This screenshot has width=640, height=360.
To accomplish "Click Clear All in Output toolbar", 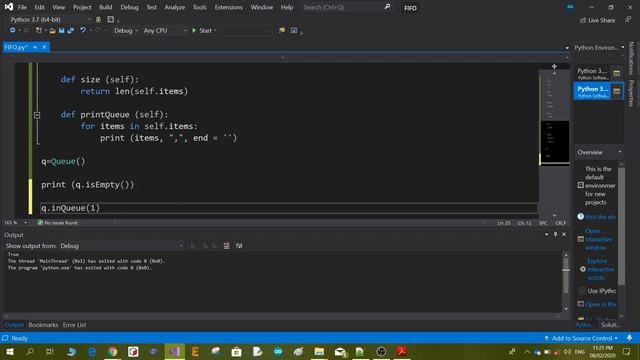I will pos(227,246).
